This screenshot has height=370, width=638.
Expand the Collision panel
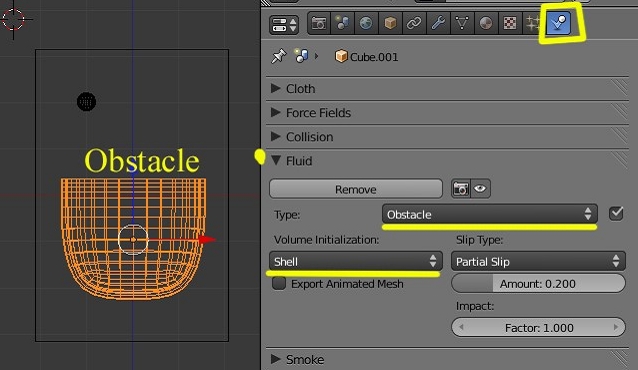pos(447,136)
